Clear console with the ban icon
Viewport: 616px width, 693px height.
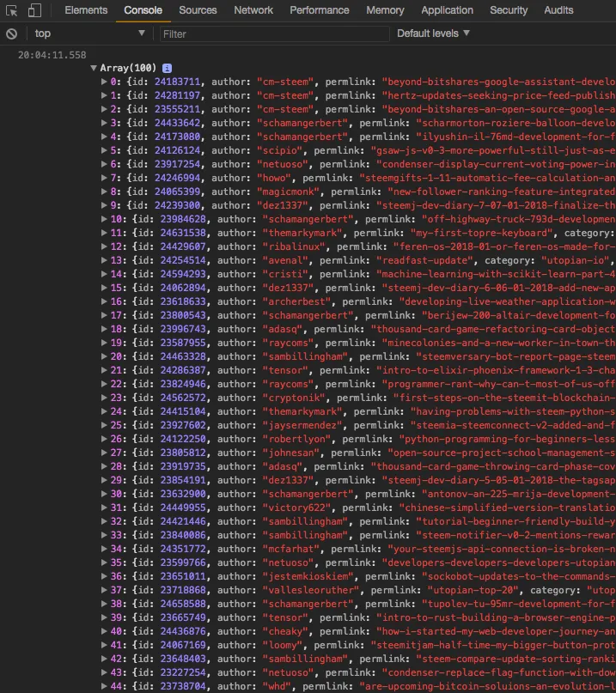(x=12, y=33)
